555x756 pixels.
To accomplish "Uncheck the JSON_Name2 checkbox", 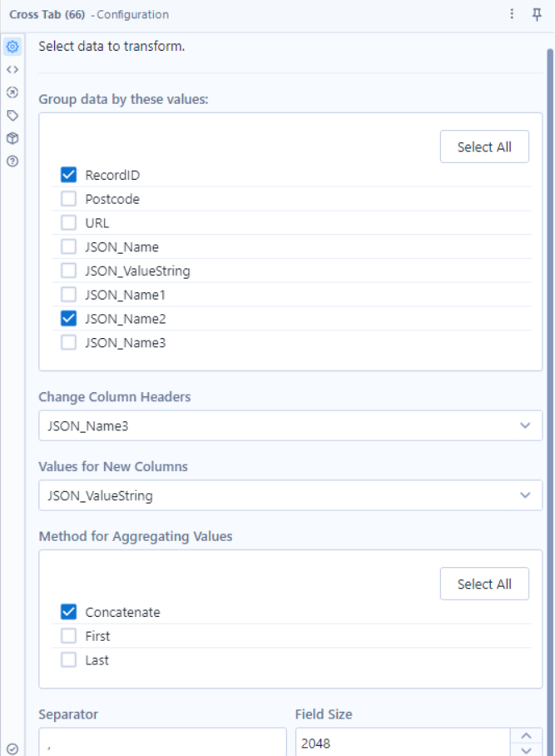I will click(69, 319).
